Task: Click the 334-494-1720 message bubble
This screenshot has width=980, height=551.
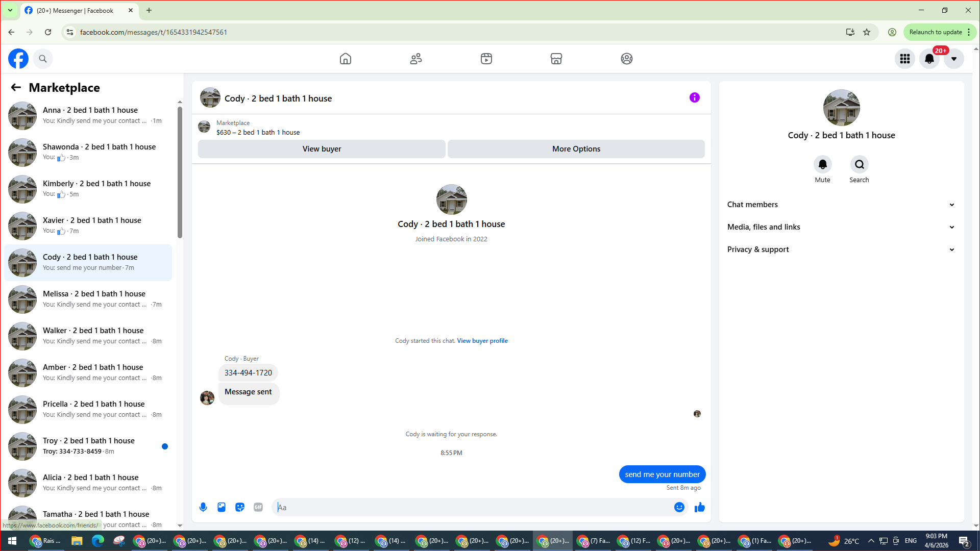Action: pos(248,373)
